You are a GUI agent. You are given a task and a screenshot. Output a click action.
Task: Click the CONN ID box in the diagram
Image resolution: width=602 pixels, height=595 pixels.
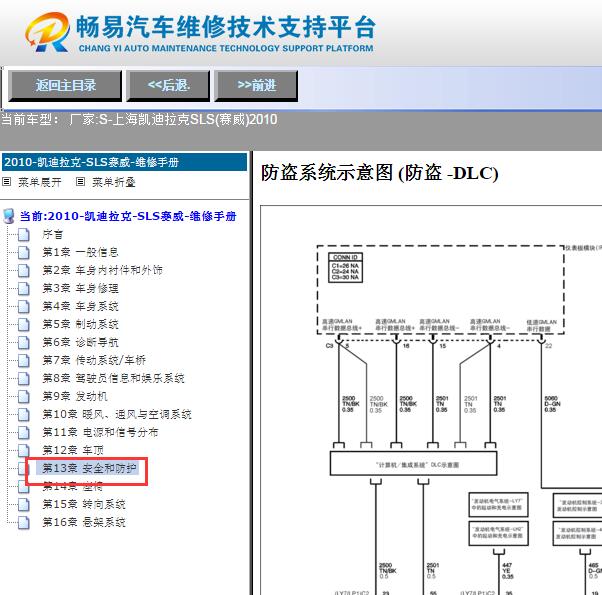345,267
